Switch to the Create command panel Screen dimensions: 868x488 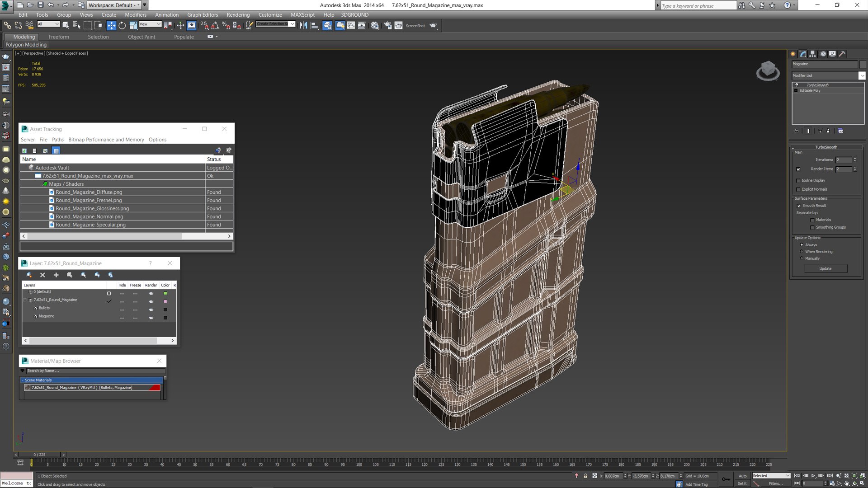coord(793,54)
